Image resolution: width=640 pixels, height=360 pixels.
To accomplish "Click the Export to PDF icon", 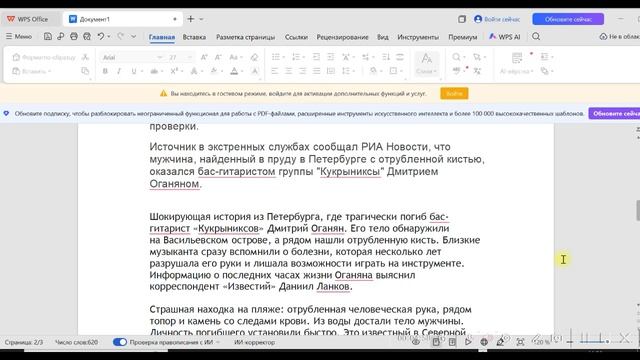I will (60, 37).
